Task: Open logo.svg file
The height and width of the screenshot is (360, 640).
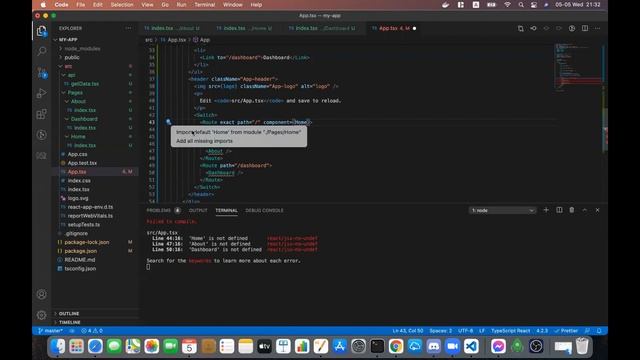Action: coord(78,198)
